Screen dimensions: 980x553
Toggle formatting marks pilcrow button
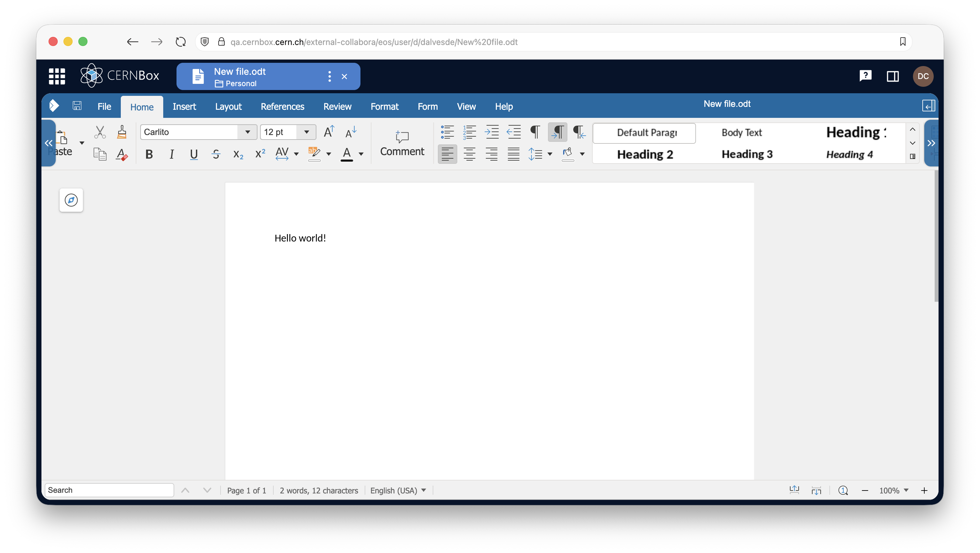pos(535,132)
